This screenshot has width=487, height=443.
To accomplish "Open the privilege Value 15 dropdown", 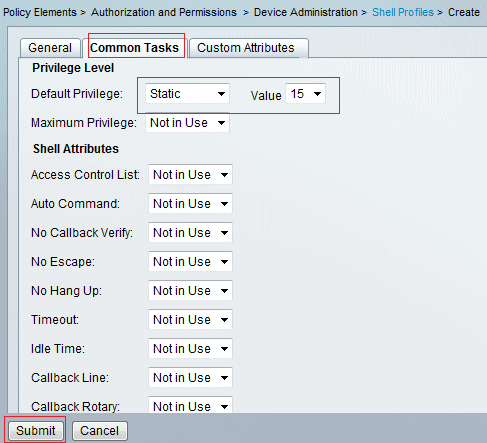I will pos(305,94).
